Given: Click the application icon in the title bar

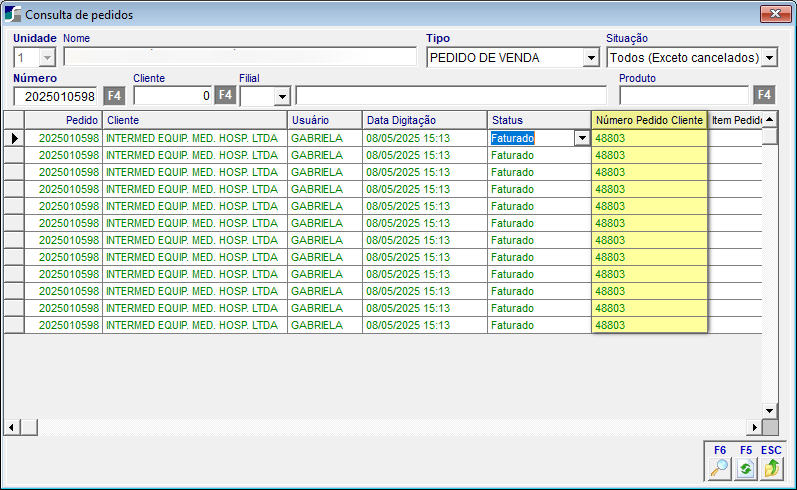Looking at the screenshot, I should (x=12, y=15).
